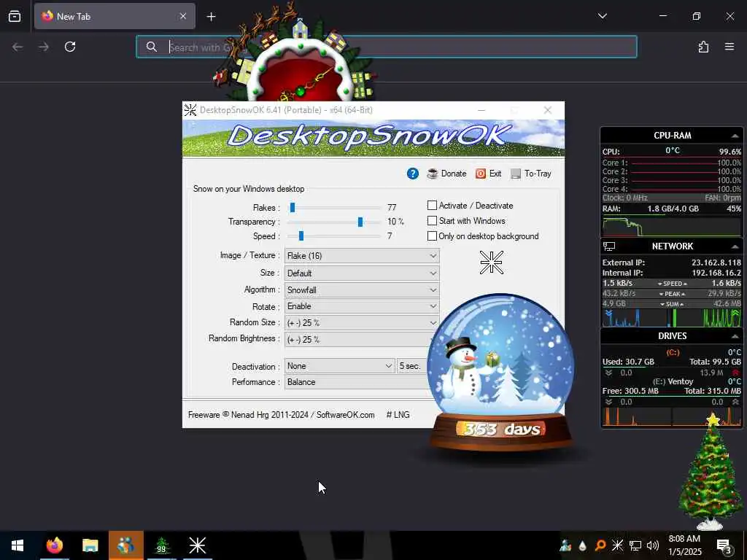Adjust the Transparency slider handle

pos(360,222)
